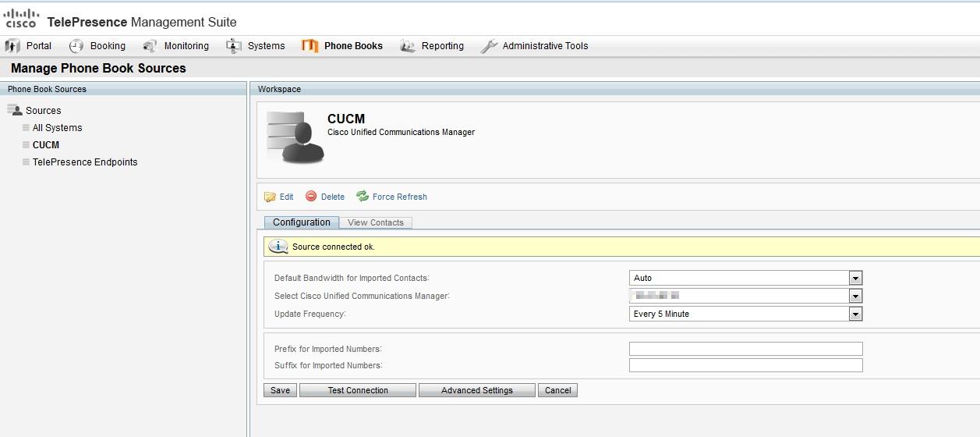Click arrow of Communications Manager dropdown

(x=855, y=296)
